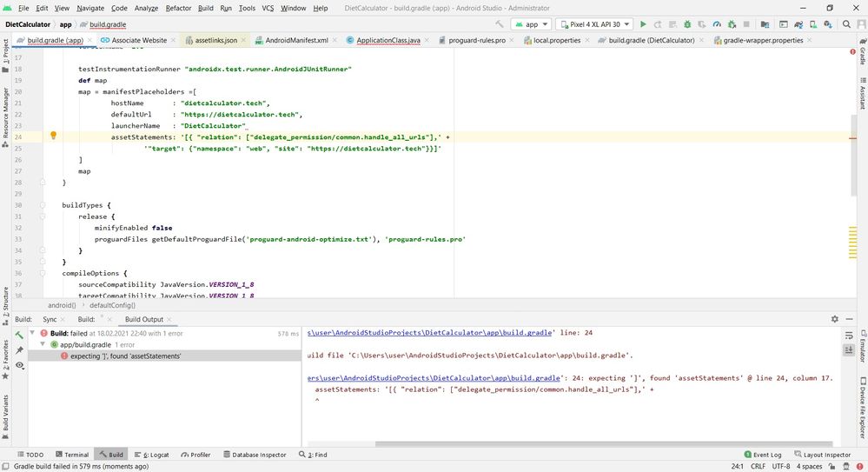Fold the buildTypes block at line 30

coord(43,205)
